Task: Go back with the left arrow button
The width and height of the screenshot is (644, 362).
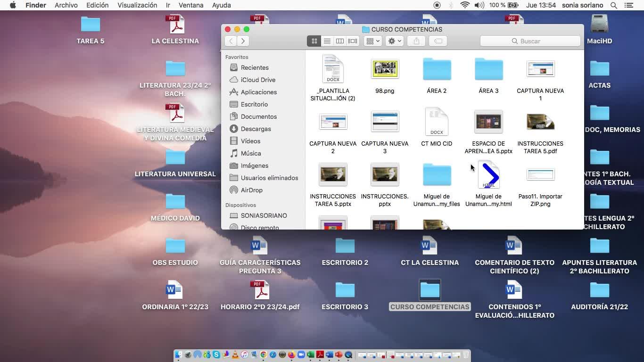Action: (231, 41)
